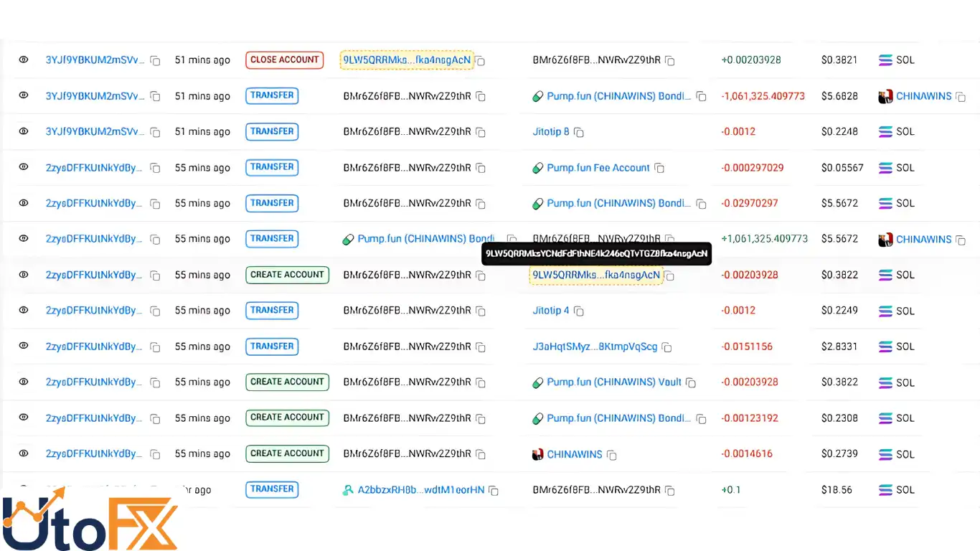980x551 pixels.
Task: Click the eye icon in the Pump.fun Fee Account row
Action: (24, 167)
